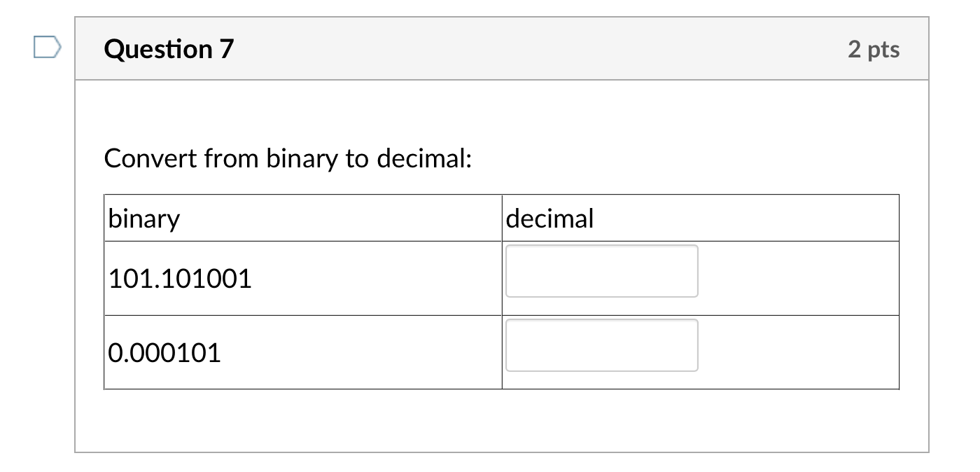Click the text Convert from binary to decimal
The height and width of the screenshot is (472, 980).
coord(289,158)
